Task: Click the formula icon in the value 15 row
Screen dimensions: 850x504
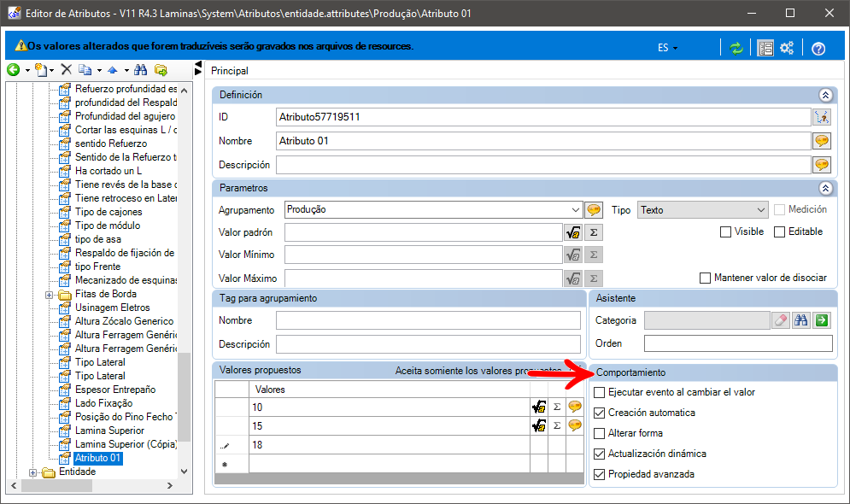Action: [x=539, y=426]
